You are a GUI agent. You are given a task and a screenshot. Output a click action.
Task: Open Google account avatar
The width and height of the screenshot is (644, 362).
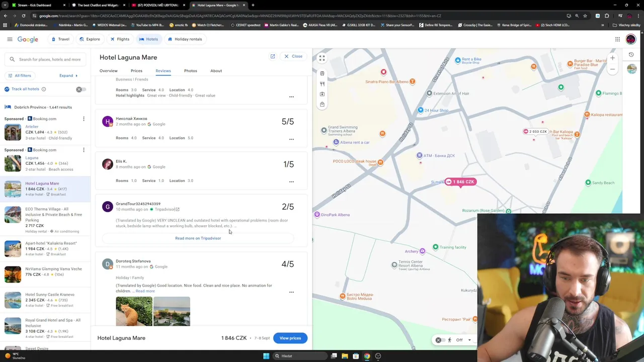[631, 39]
